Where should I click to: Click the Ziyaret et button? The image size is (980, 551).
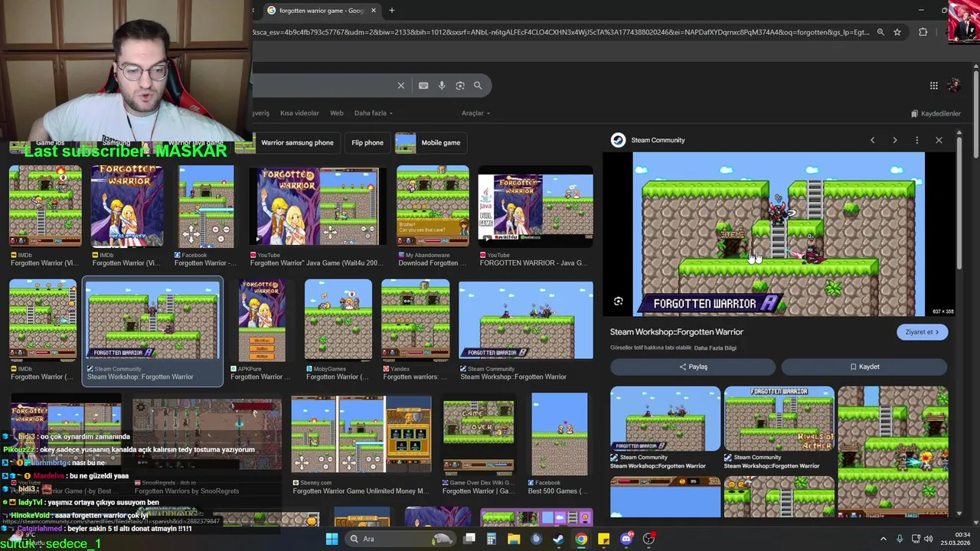coord(922,332)
